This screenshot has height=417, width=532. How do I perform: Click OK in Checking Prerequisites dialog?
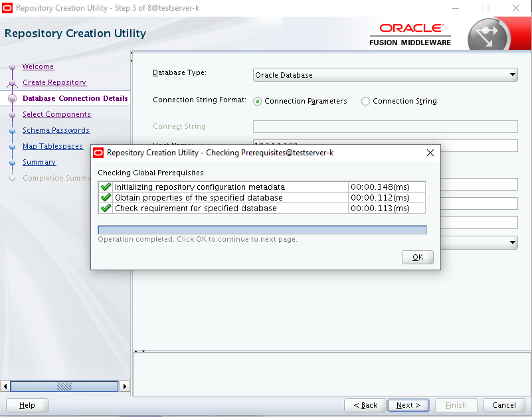coord(417,257)
